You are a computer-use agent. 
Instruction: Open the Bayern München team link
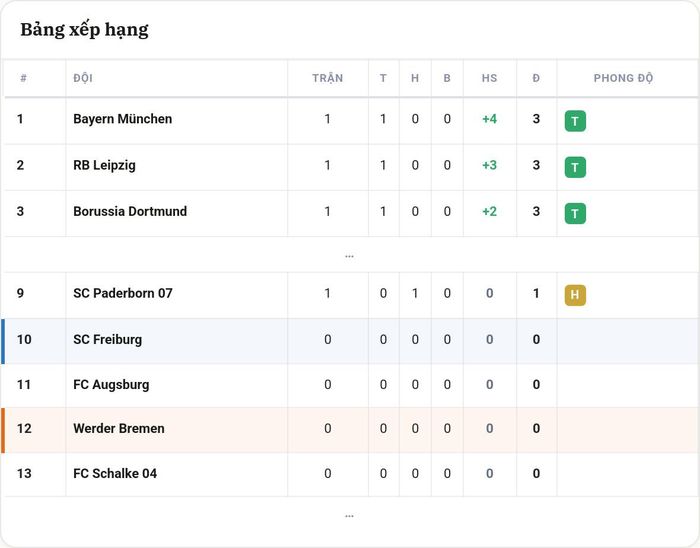pyautogui.click(x=122, y=119)
